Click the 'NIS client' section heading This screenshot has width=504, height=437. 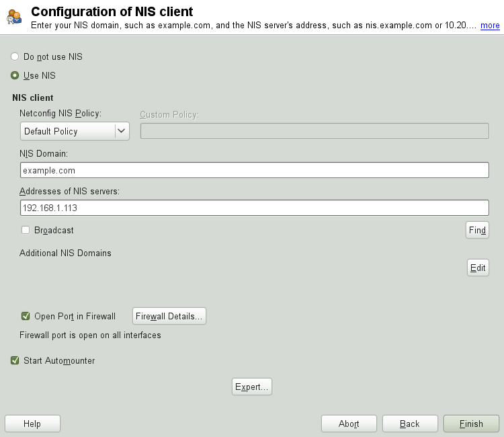33,97
